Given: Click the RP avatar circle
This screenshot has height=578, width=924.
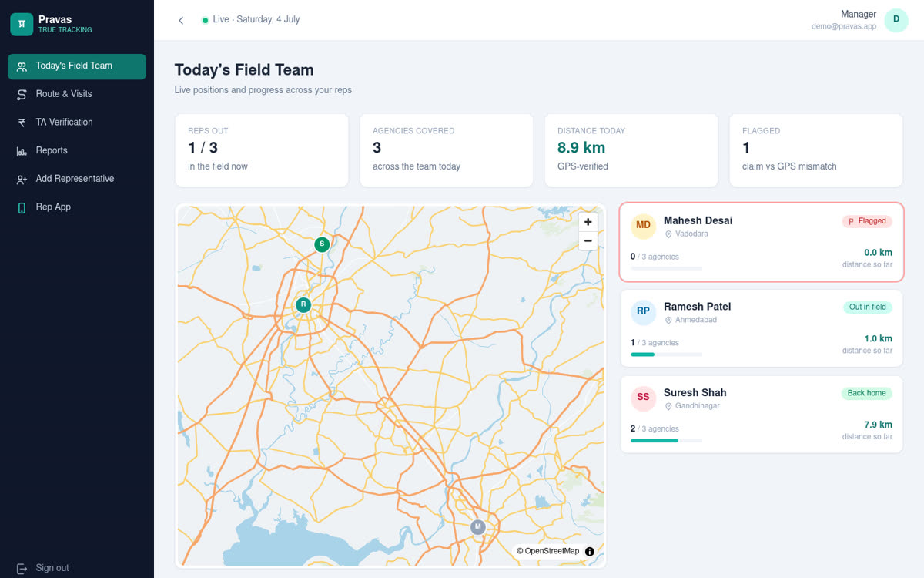Looking at the screenshot, I should (643, 311).
